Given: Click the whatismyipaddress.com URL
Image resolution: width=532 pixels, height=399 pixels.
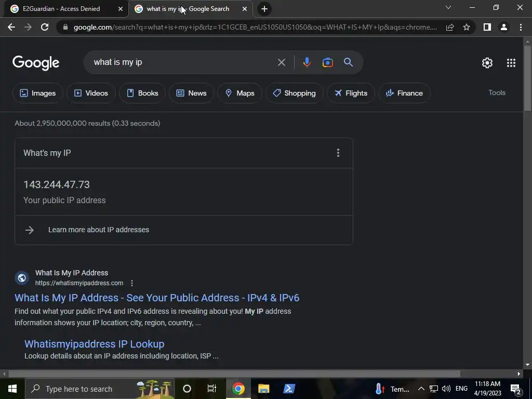Looking at the screenshot, I should click(79, 283).
